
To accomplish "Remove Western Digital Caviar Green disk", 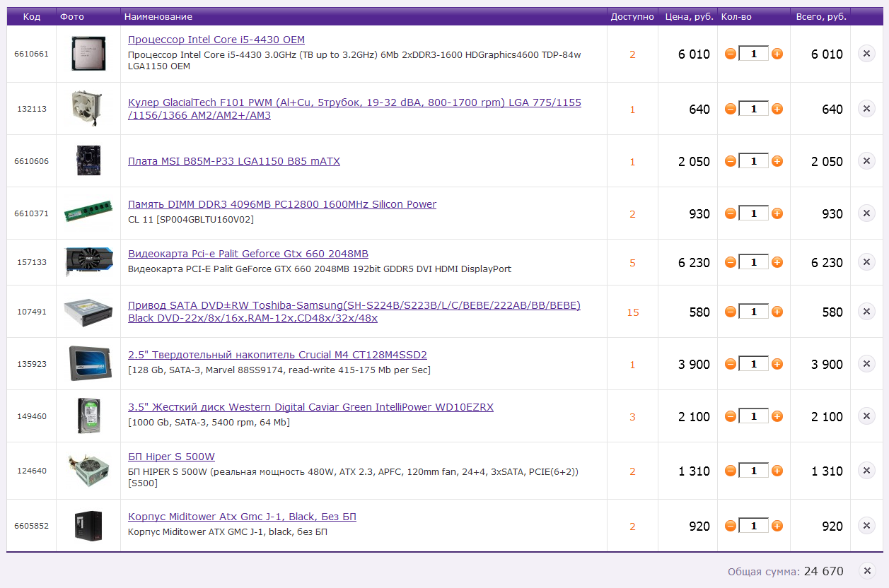I will click(x=866, y=416).
